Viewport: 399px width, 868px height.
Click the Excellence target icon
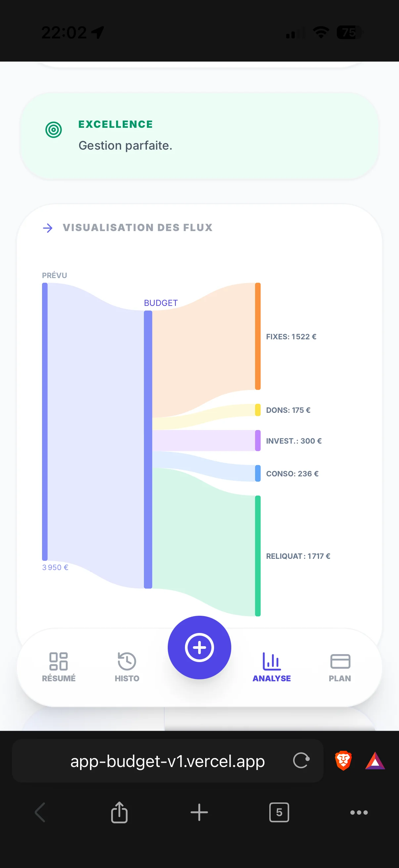[x=54, y=130]
